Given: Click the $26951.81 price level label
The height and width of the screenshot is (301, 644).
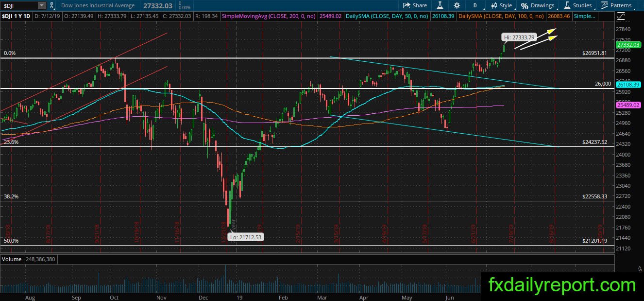Looking at the screenshot, I should coord(595,53).
